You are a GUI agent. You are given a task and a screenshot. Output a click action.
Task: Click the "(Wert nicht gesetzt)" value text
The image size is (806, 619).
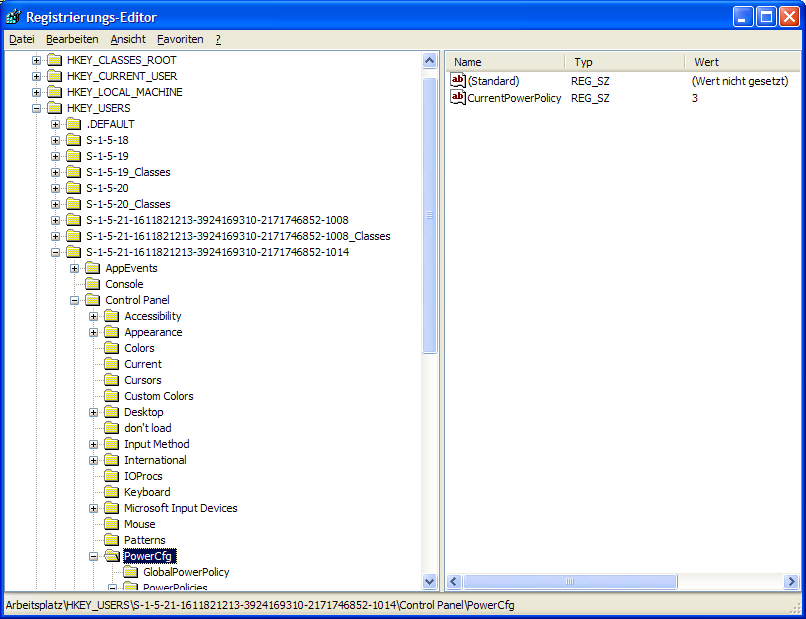740,81
